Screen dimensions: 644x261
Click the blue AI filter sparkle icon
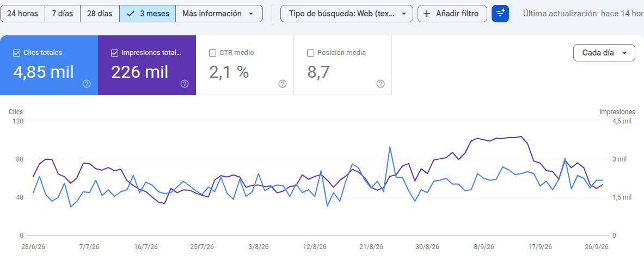tap(500, 14)
